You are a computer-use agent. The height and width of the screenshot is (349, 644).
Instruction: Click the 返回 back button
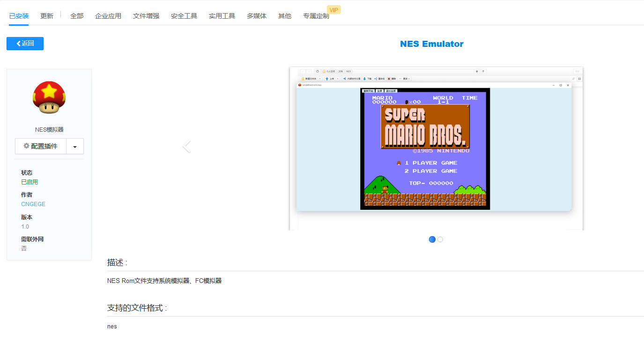[x=25, y=44]
